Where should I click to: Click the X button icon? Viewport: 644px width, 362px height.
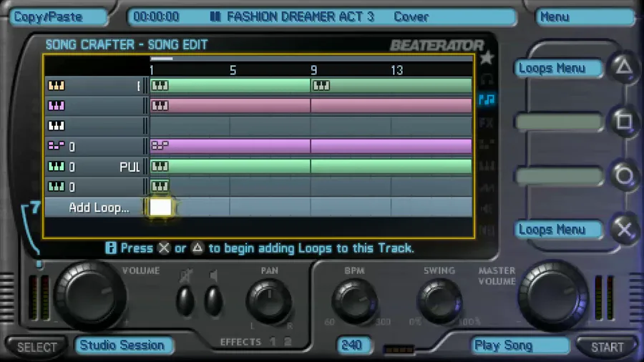(x=624, y=229)
